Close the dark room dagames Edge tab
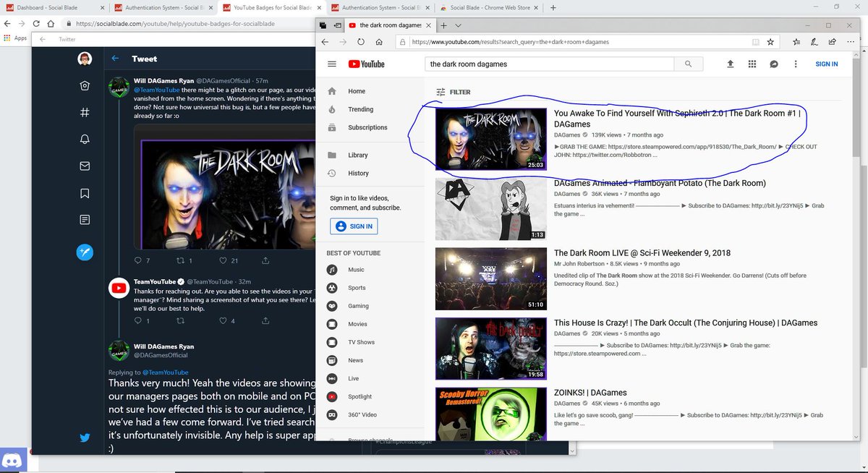The height and width of the screenshot is (473, 868). (x=428, y=25)
